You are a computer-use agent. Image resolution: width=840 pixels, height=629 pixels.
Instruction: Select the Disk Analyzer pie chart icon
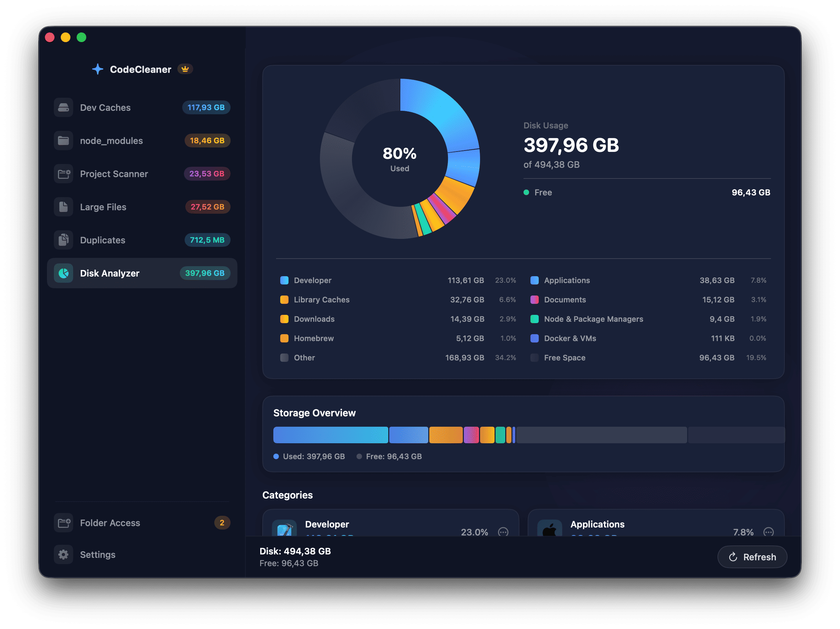64,273
